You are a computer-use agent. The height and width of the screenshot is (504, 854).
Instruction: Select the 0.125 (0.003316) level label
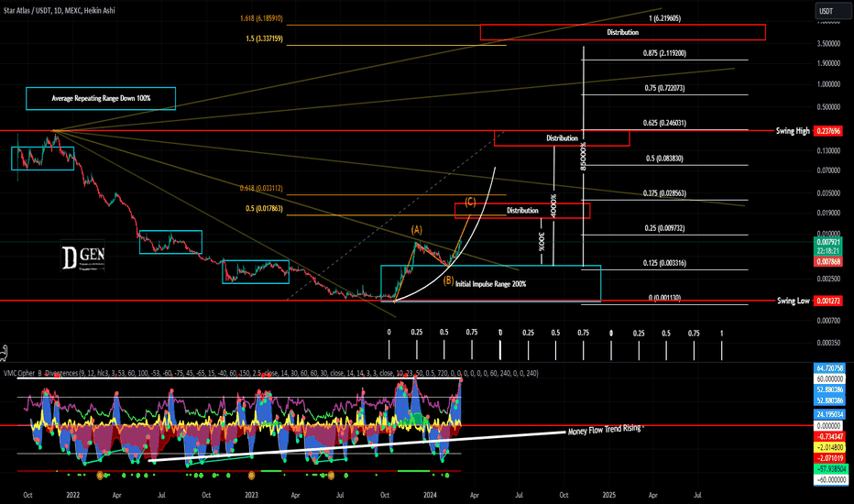(x=664, y=263)
